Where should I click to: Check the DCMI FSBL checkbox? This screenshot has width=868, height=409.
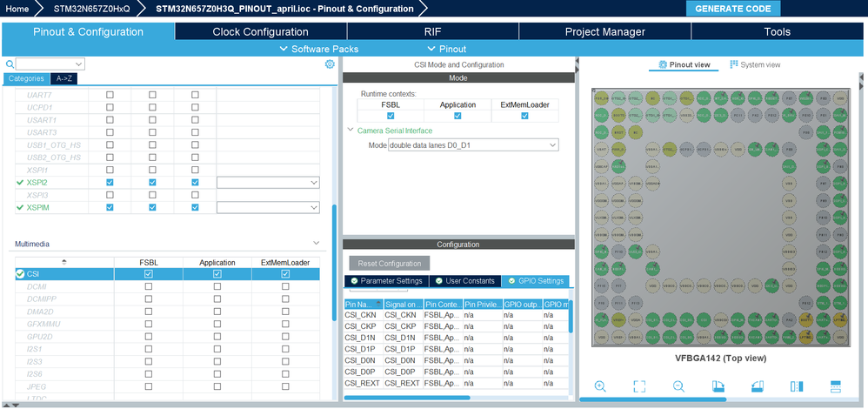click(x=149, y=286)
